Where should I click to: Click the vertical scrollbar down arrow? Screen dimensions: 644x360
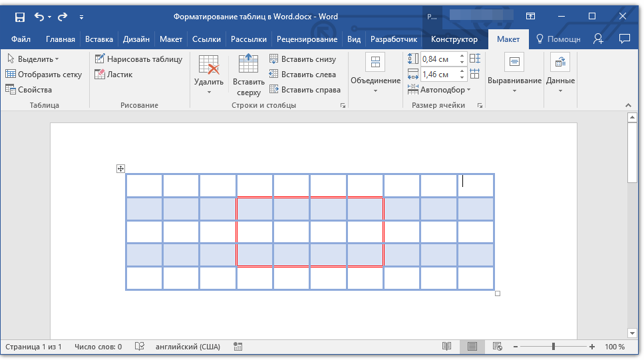[x=632, y=333]
